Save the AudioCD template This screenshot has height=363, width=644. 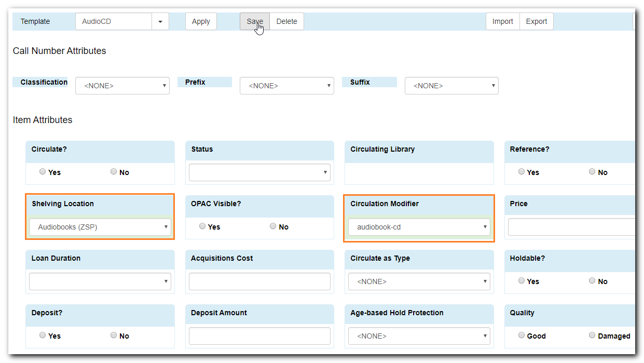[x=255, y=21]
